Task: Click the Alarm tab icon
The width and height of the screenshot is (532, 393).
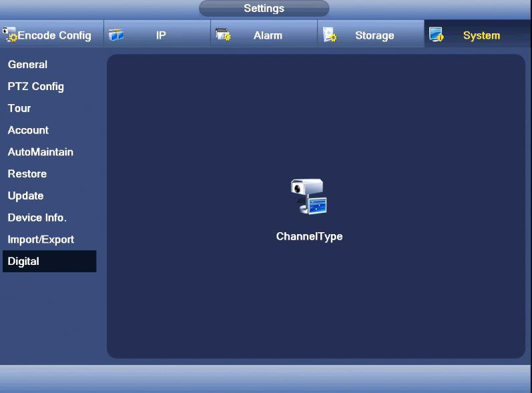Action: coord(223,35)
